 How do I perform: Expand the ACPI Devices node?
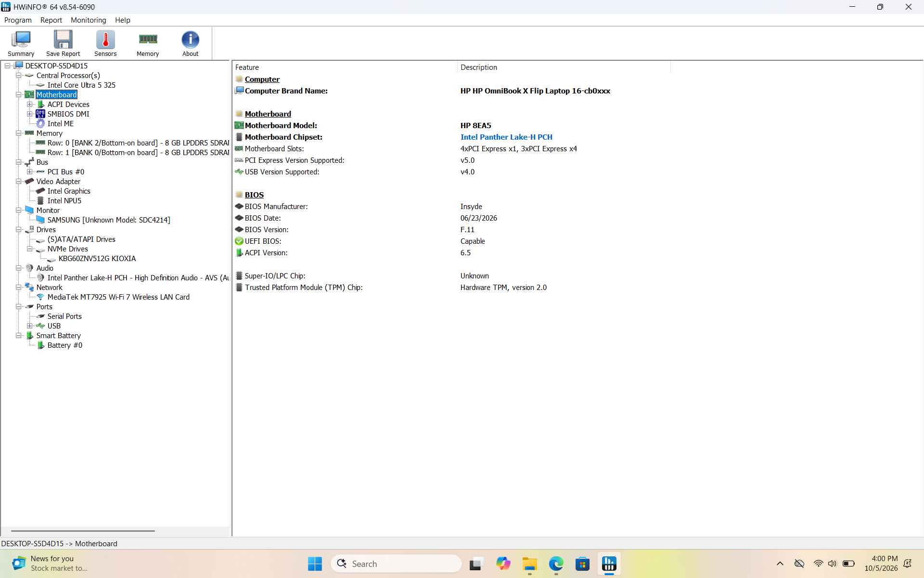tap(29, 105)
